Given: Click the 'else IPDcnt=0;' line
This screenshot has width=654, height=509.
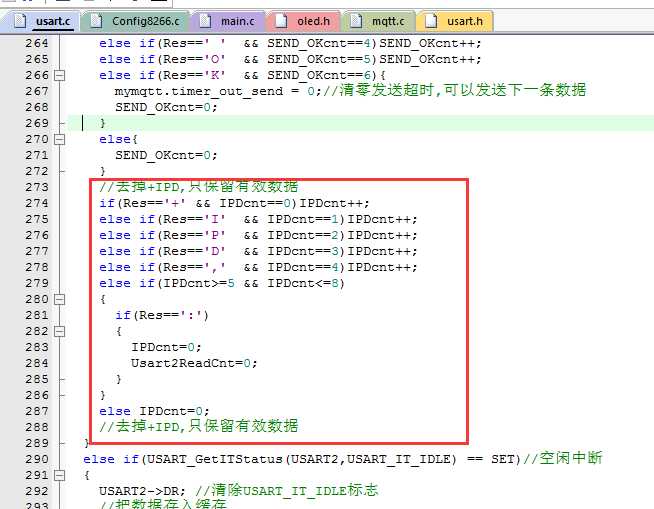Looking at the screenshot, I should coord(154,411).
